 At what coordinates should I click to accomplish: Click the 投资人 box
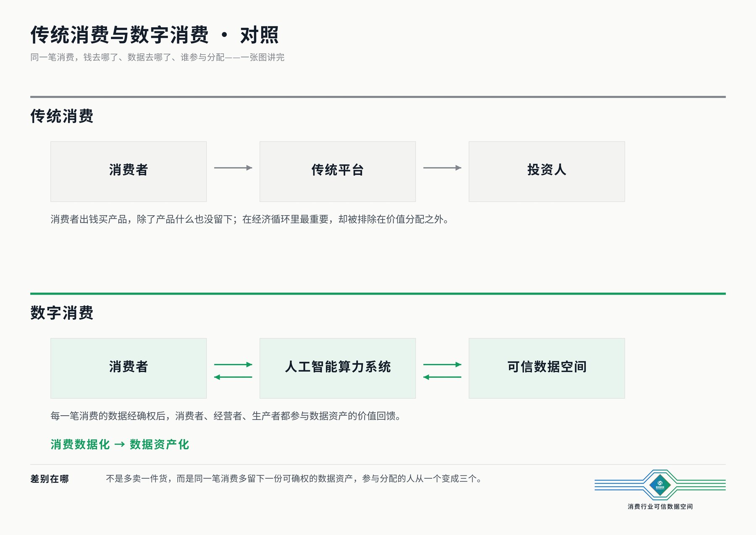547,171
